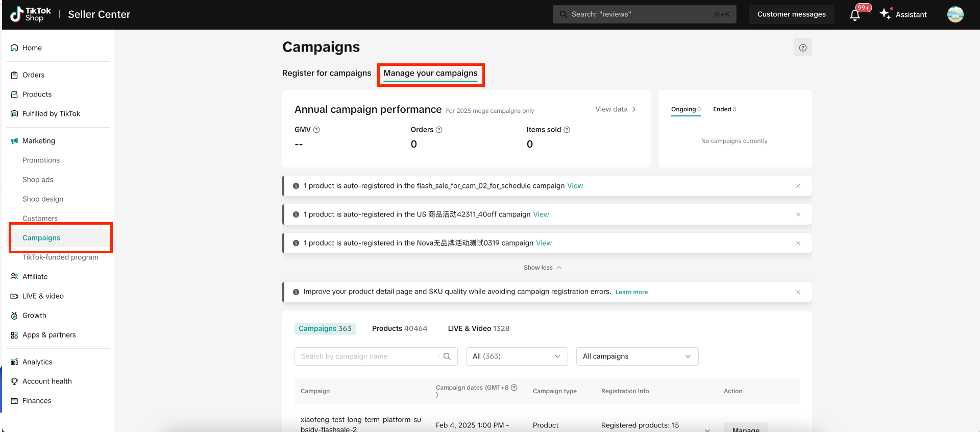Click the help question mark icon beside Campaigns
This screenshot has height=432, width=980.
pyautogui.click(x=802, y=47)
